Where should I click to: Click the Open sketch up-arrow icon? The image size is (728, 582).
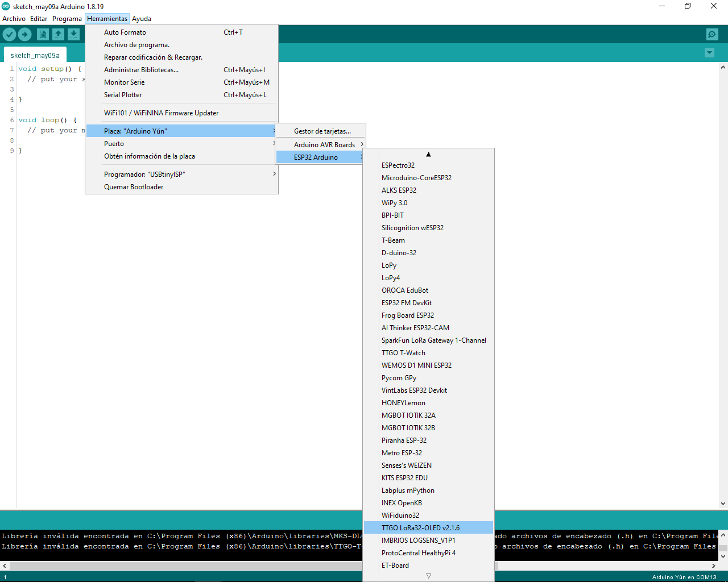click(x=58, y=35)
